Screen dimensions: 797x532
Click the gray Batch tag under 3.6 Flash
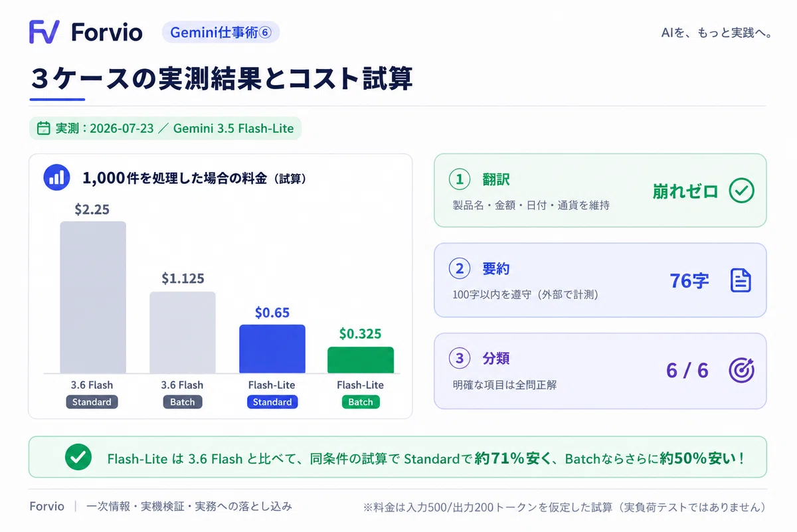coord(183,402)
